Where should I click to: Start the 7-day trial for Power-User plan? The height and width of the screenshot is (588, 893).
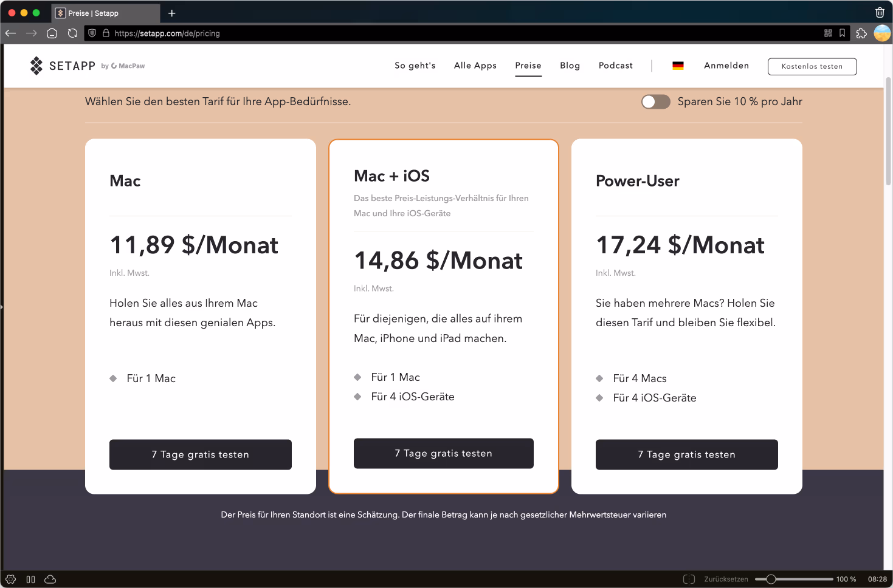click(687, 454)
